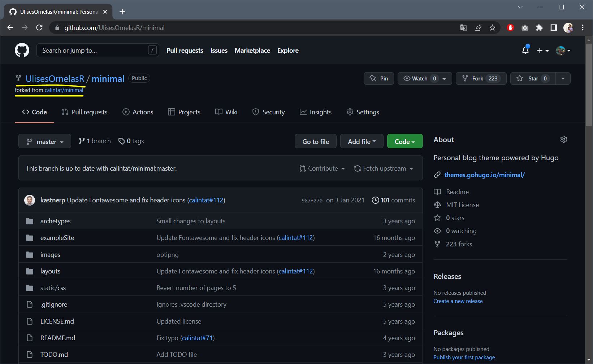This screenshot has width=593, height=364.
Task: Open the Add file dropdown
Action: tap(362, 141)
